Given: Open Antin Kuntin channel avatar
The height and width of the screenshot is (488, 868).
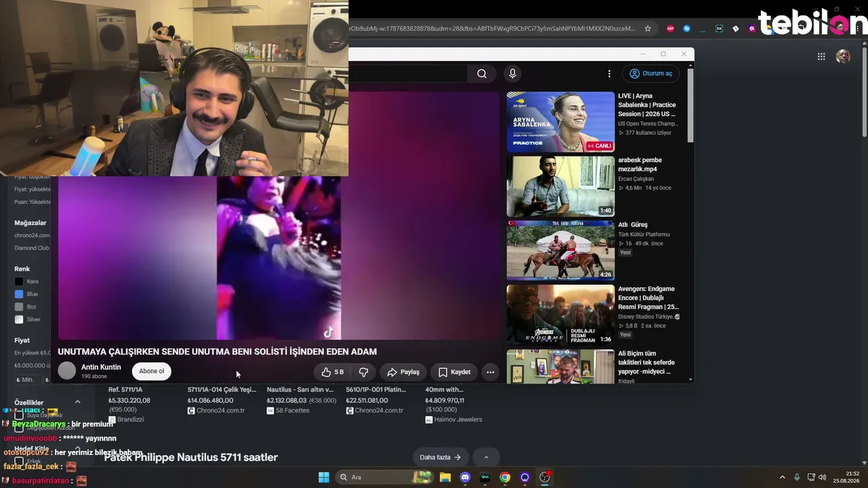Looking at the screenshot, I should point(67,371).
